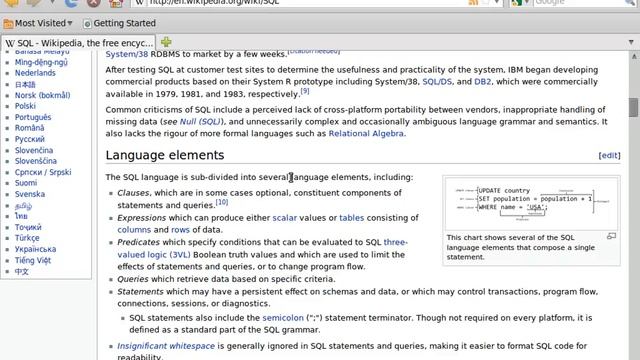Viewport: 640px width, 360px height.
Task: Switch to Suomi language version
Action: coord(26,183)
